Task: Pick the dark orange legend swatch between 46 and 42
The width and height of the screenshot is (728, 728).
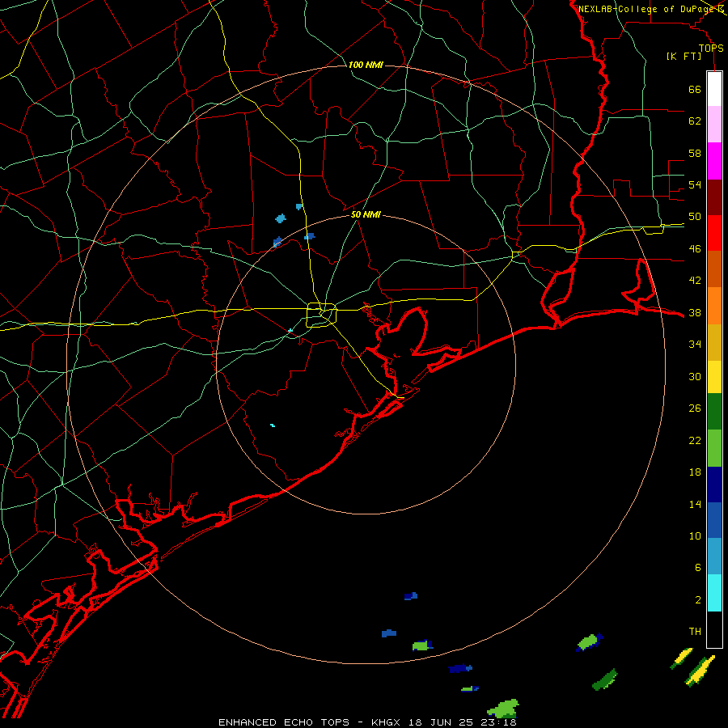Action: click(714, 269)
